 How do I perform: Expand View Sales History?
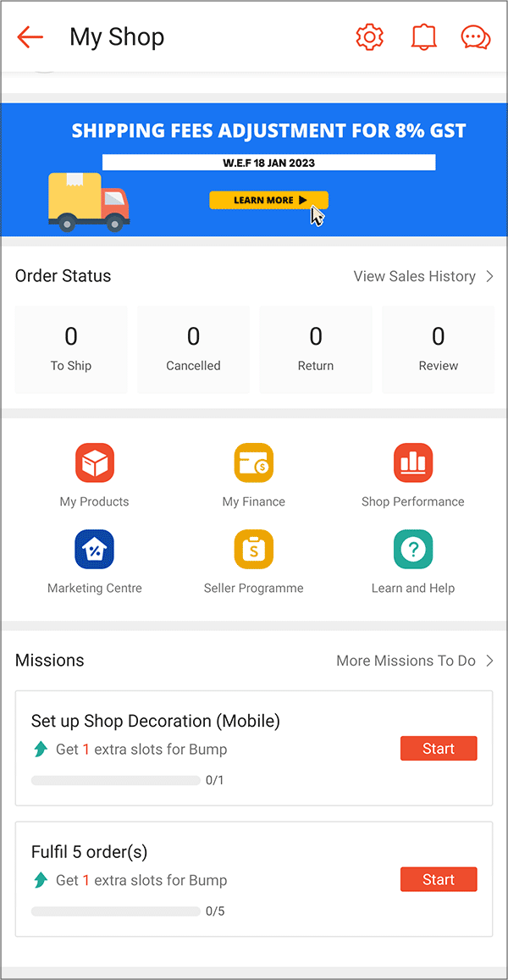point(424,276)
